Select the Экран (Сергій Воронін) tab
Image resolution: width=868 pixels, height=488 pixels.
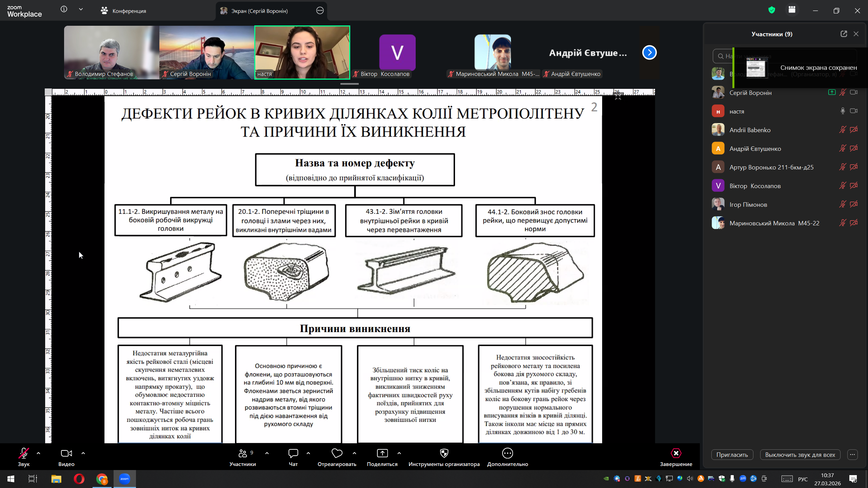pos(259,11)
